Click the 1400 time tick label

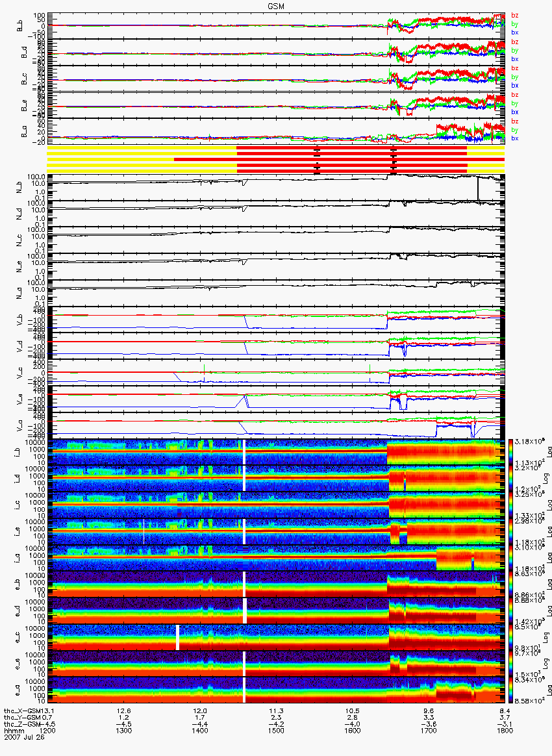pos(200,731)
